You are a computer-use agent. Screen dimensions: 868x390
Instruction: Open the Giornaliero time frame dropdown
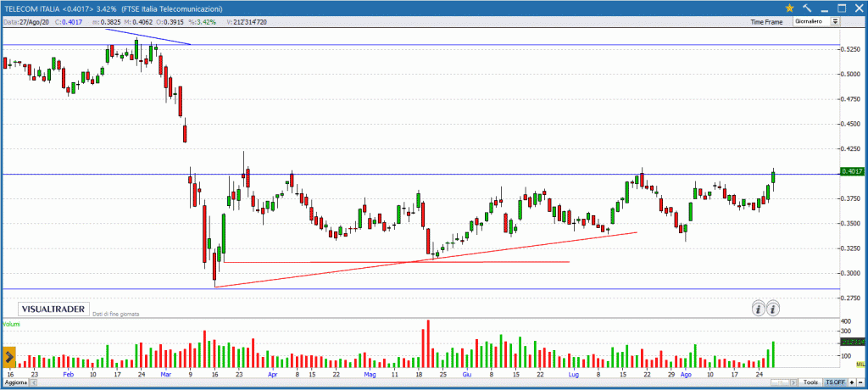pos(816,21)
